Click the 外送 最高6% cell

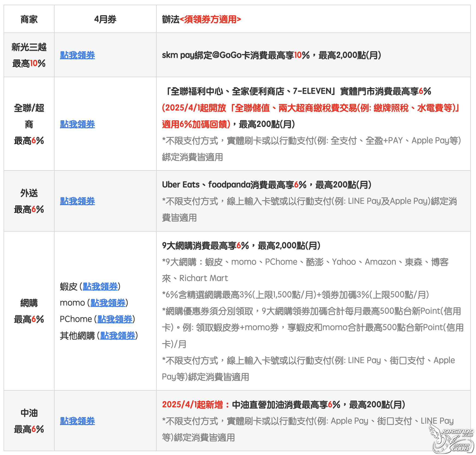[29, 201]
